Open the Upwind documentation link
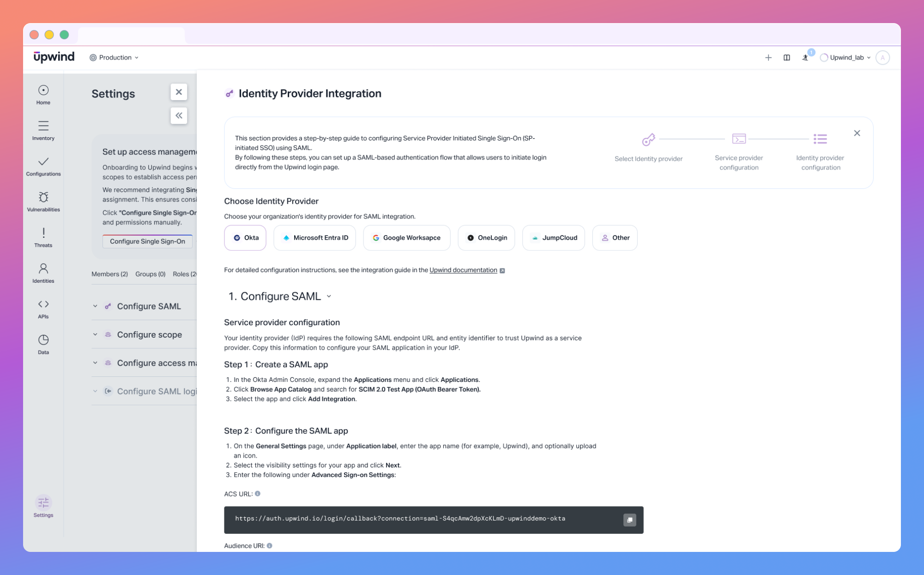 (463, 270)
